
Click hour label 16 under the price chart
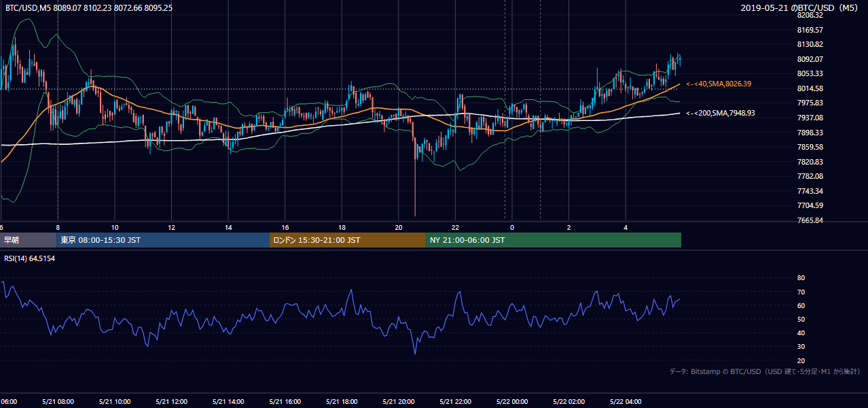click(x=285, y=227)
